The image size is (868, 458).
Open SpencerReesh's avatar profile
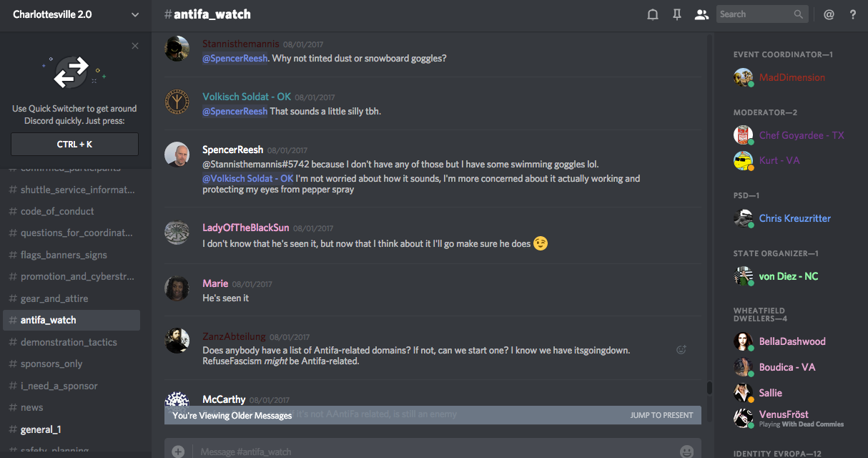177,155
